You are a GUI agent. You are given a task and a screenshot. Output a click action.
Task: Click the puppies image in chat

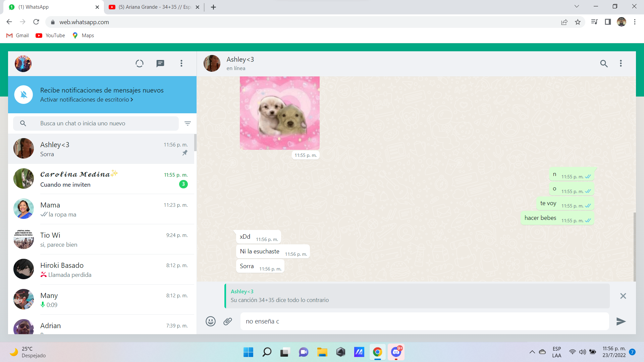279,113
